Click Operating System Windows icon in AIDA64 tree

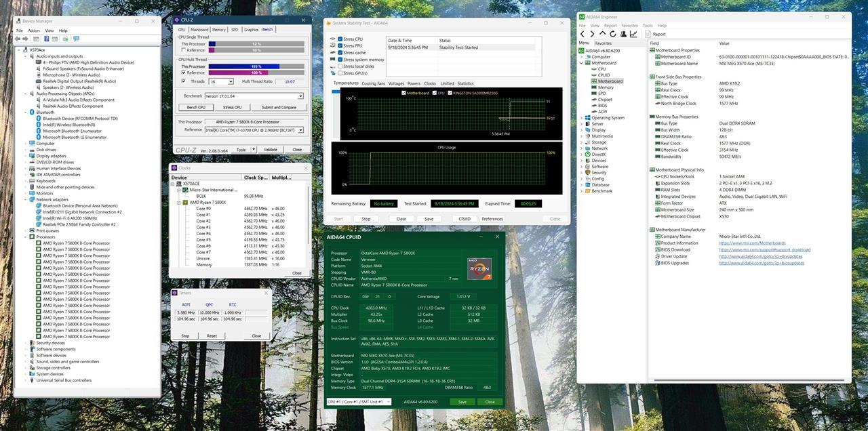point(588,118)
